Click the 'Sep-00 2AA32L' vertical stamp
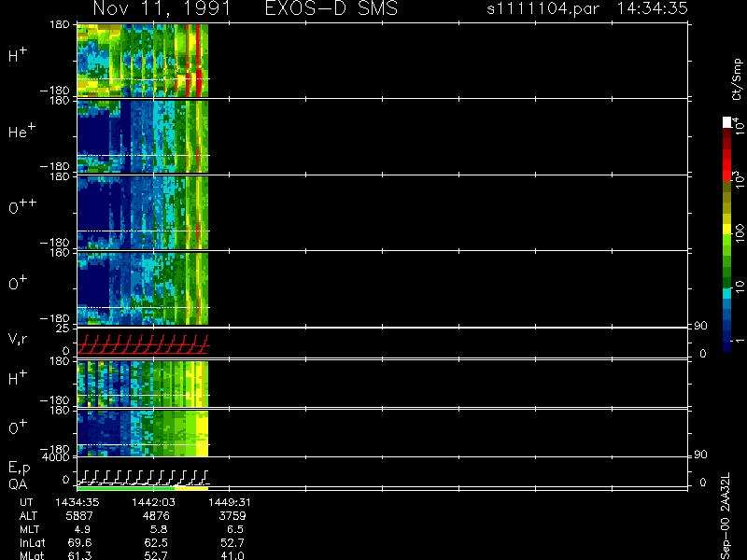Screen dimensions: 747x560 tap(726, 516)
